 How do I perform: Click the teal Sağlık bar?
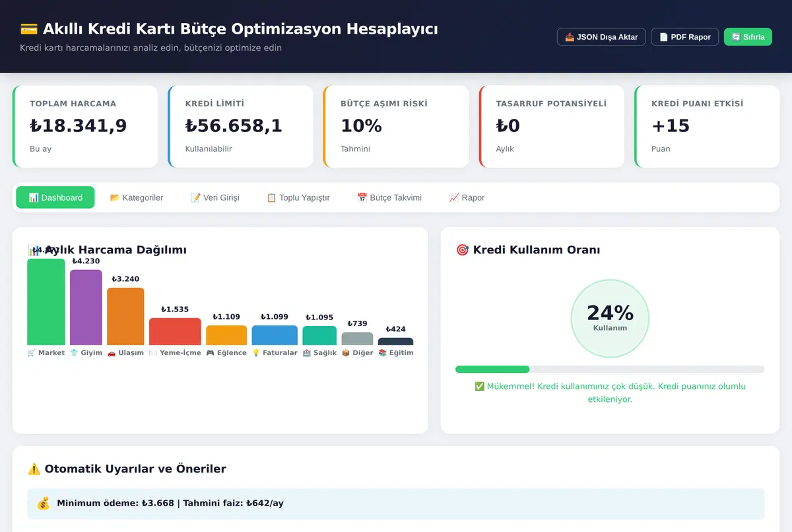319,335
